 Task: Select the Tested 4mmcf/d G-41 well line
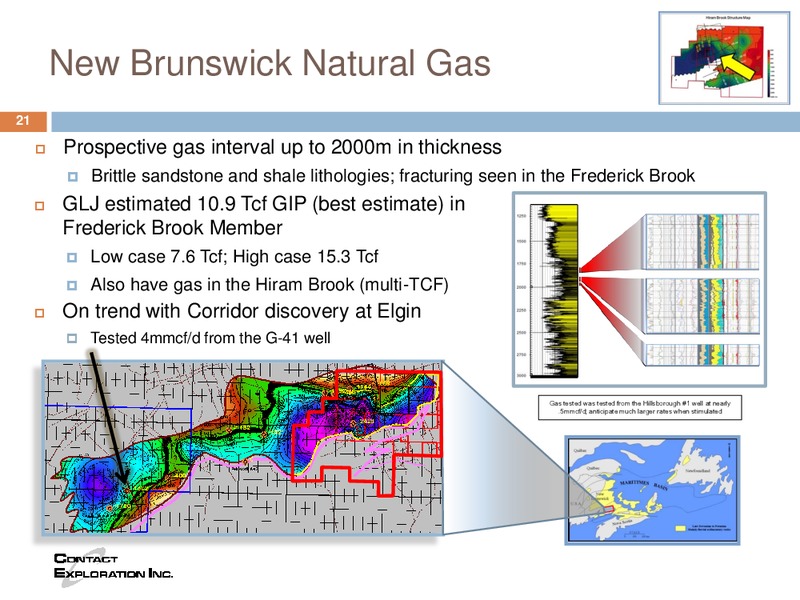click(210, 338)
